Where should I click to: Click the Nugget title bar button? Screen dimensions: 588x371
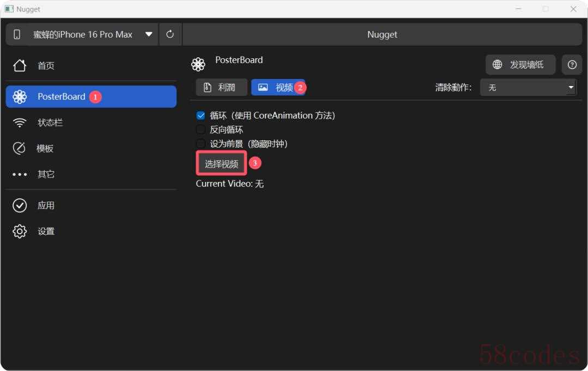pyautogui.click(x=382, y=34)
